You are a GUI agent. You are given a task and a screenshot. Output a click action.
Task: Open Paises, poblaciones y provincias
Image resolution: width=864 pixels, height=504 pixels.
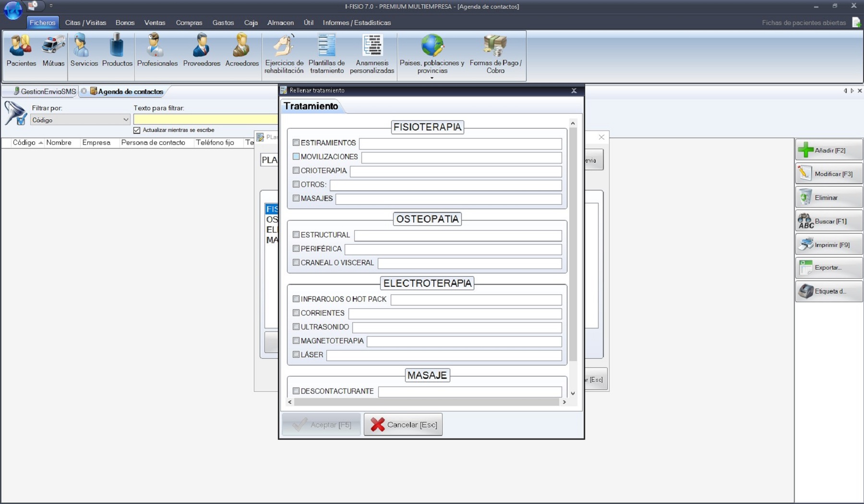point(432,54)
